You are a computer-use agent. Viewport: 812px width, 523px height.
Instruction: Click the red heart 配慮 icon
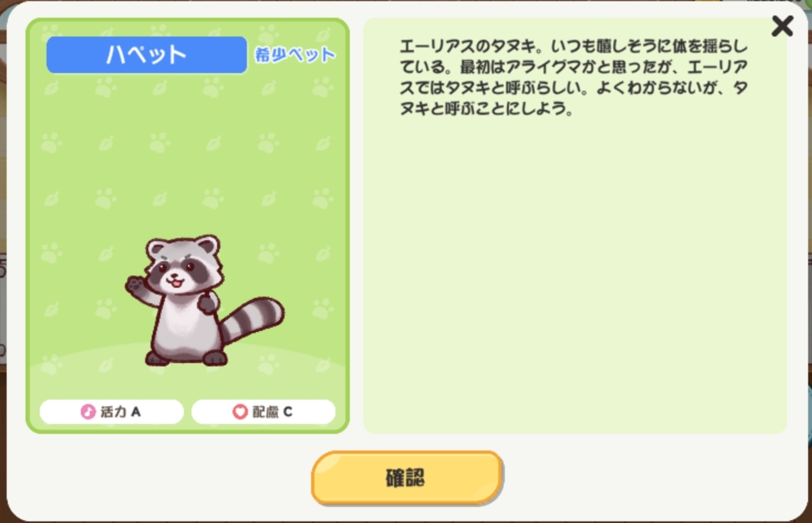coord(240,412)
